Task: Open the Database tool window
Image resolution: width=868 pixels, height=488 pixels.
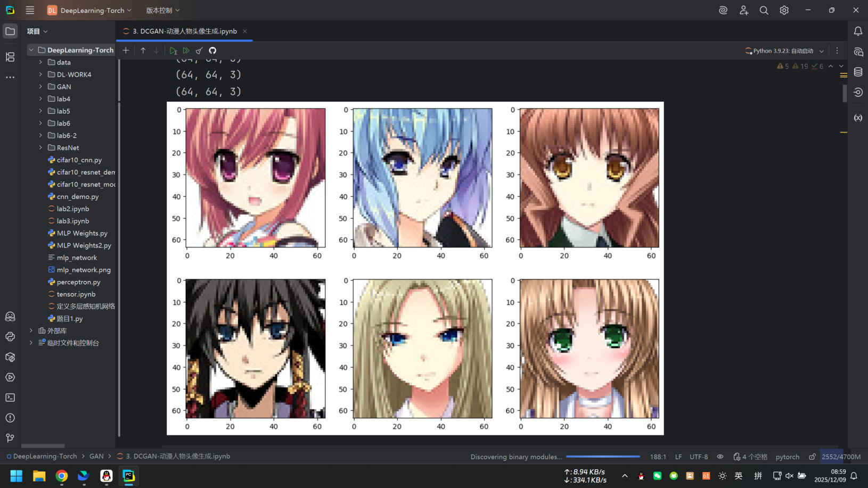Action: tap(858, 72)
